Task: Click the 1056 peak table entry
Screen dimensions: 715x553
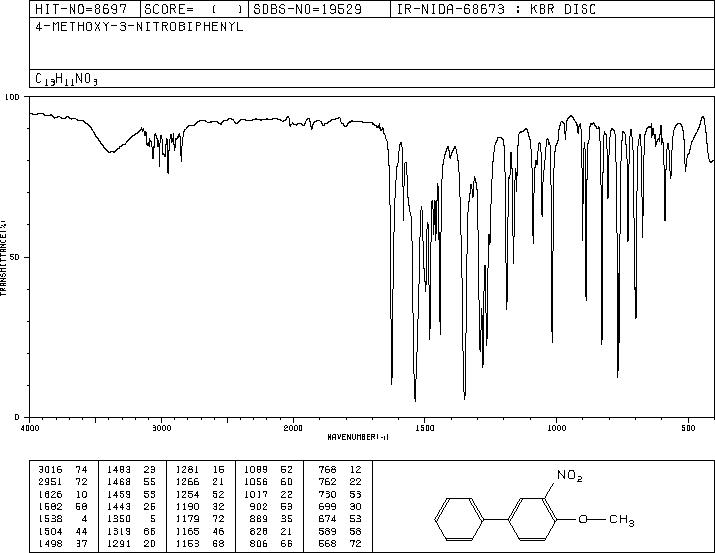Action: click(269, 482)
